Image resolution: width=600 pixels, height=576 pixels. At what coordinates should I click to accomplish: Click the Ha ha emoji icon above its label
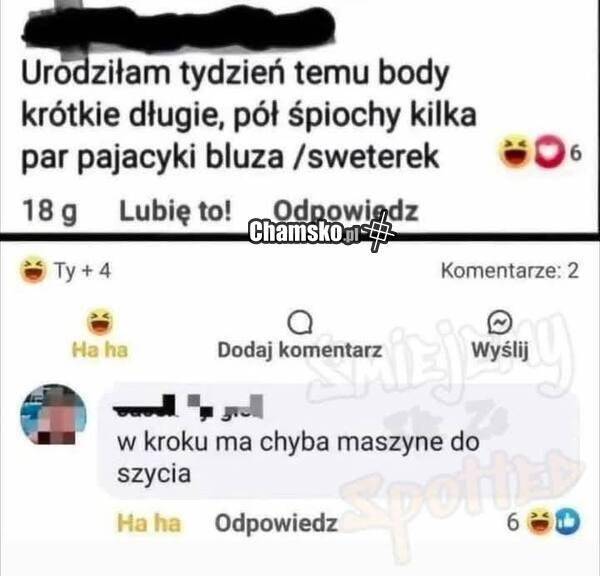pyautogui.click(x=100, y=321)
